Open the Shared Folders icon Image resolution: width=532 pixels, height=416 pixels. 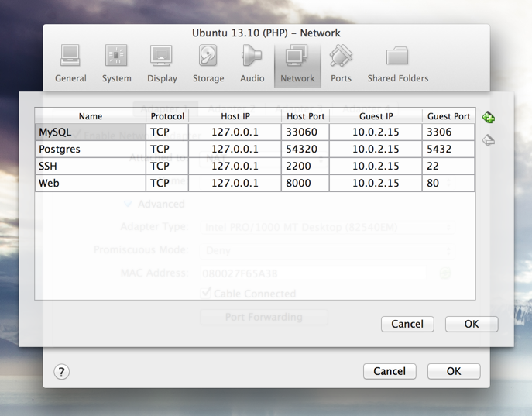coord(397,64)
